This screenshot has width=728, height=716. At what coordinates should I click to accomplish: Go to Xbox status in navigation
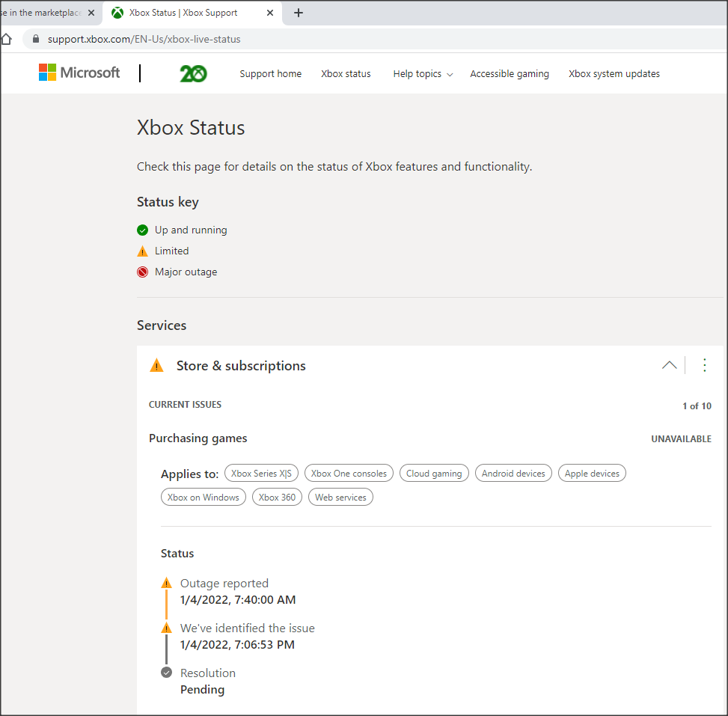[x=346, y=73]
